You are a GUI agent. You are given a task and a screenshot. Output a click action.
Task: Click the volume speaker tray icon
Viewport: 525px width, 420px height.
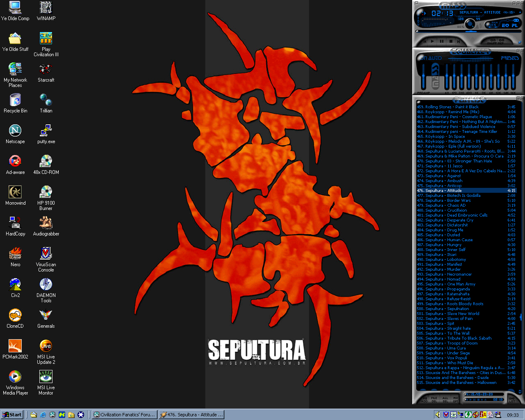pyautogui.click(x=438, y=415)
